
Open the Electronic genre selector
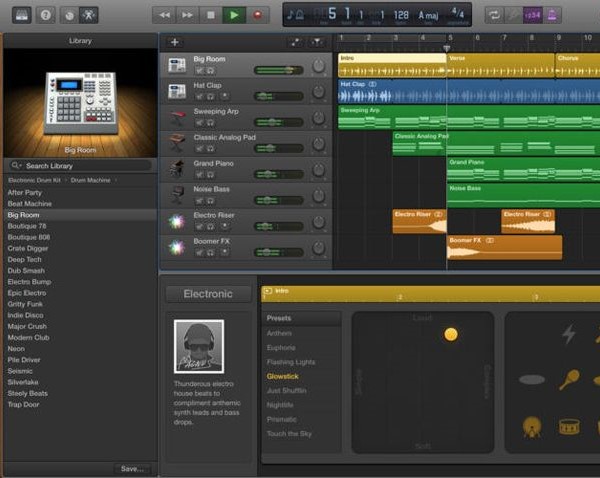207,294
